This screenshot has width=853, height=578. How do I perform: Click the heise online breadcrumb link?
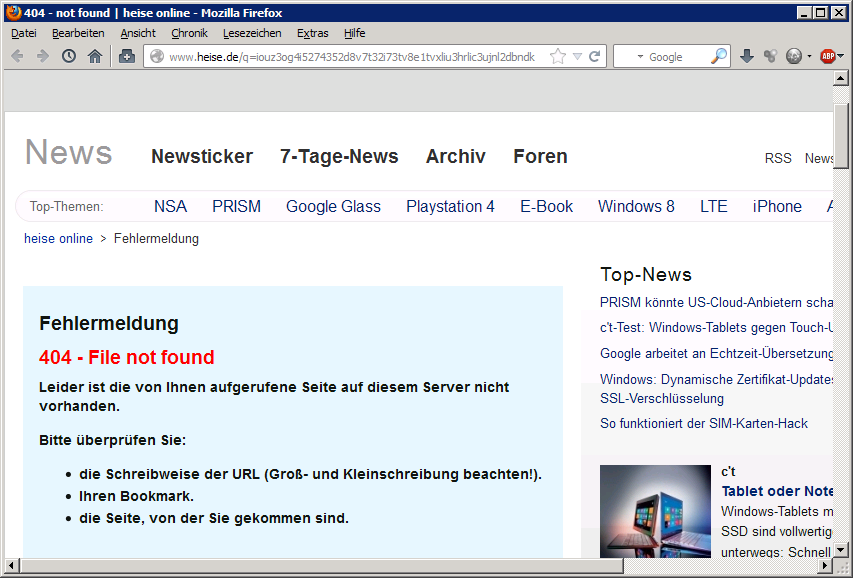[x=58, y=238]
